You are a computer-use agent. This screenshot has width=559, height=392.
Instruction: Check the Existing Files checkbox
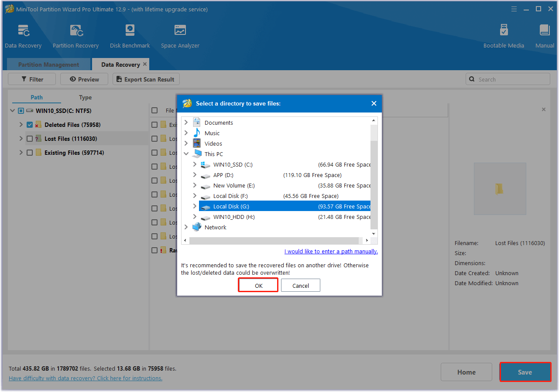[29, 152]
